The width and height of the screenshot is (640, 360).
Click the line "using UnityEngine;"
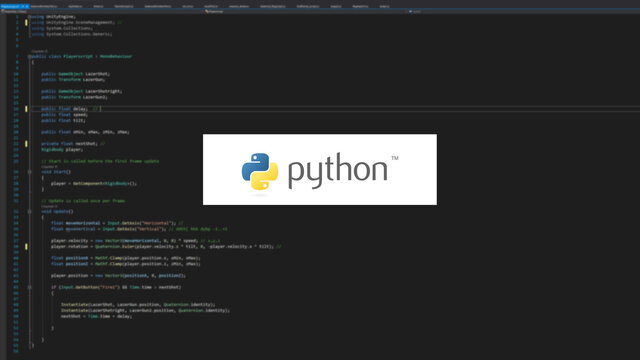point(53,17)
